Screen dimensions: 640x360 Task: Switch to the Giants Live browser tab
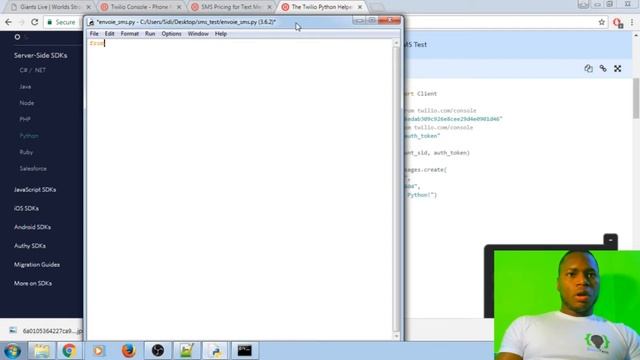[51, 7]
